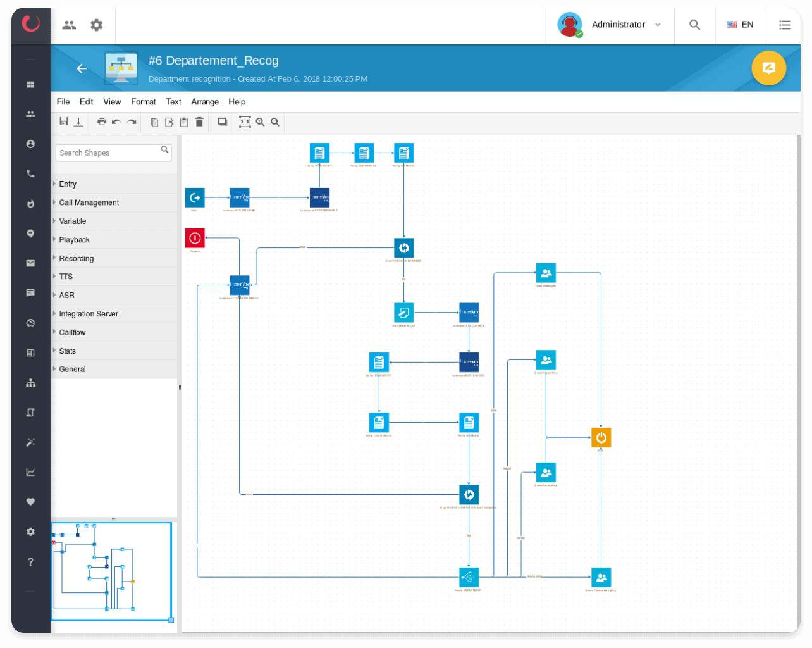The width and height of the screenshot is (812, 648).
Task: Click the yellow floating action button in the header
Action: click(768, 68)
